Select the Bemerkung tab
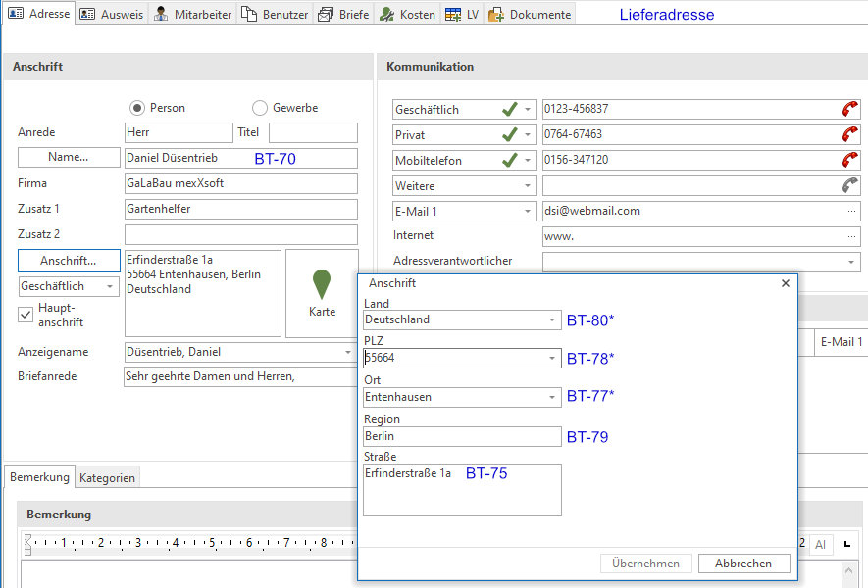Image resolution: width=868 pixels, height=588 pixels. [x=39, y=477]
